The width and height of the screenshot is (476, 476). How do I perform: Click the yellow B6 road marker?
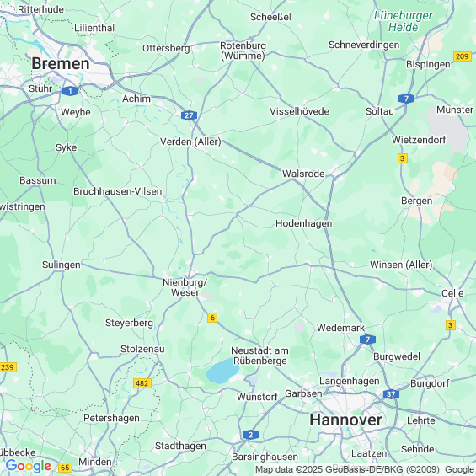coord(212,318)
